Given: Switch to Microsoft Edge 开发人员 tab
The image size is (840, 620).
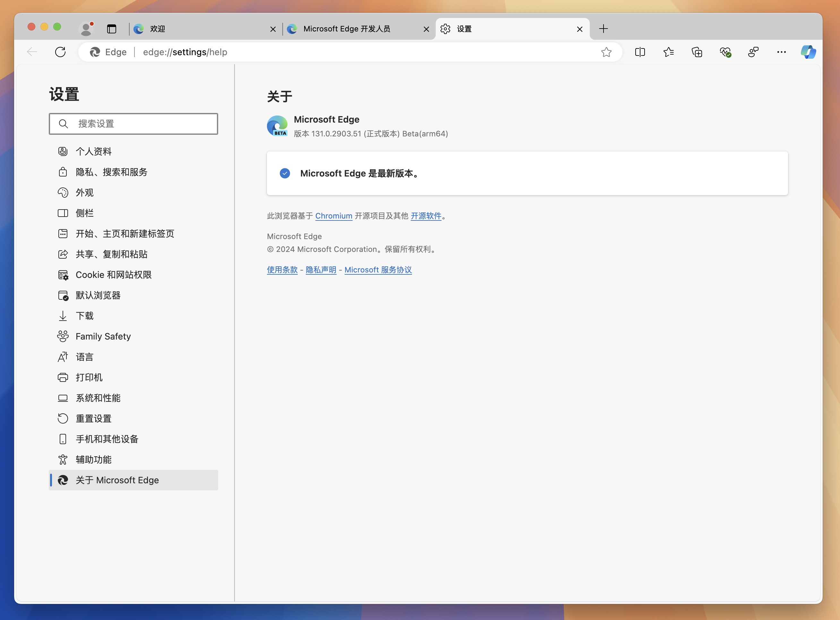Looking at the screenshot, I should pos(359,29).
